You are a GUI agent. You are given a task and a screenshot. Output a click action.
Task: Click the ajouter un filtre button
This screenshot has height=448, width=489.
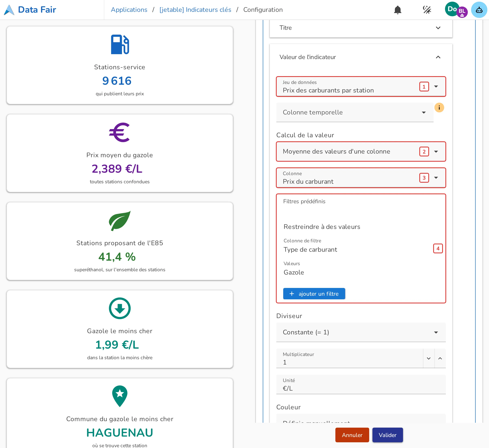[x=314, y=294]
